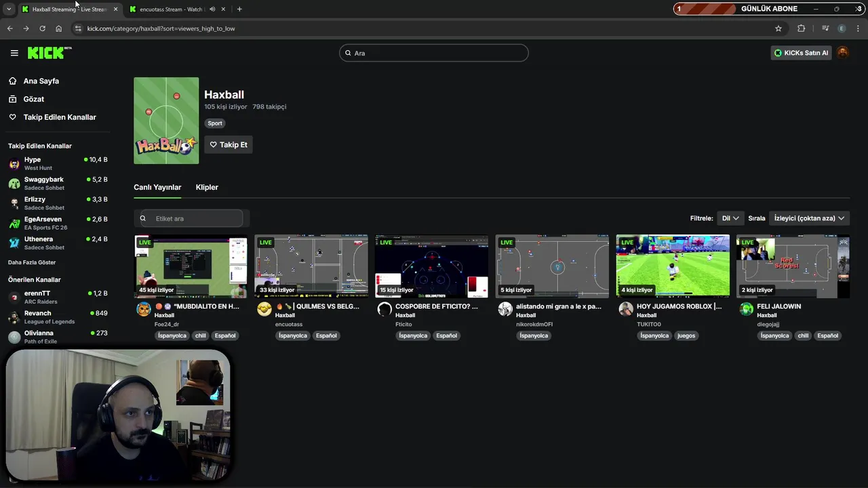868x488 pixels.
Task: Click browser back arrow
Action: (9, 28)
